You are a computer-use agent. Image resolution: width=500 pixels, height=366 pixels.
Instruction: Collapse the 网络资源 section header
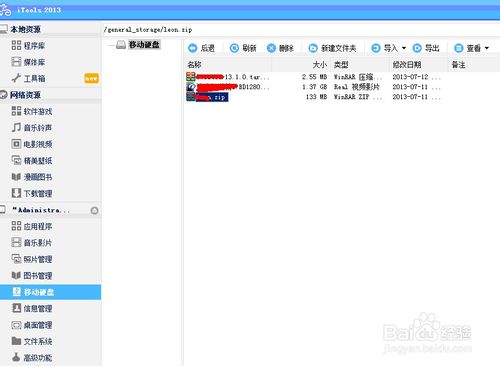coord(25,95)
